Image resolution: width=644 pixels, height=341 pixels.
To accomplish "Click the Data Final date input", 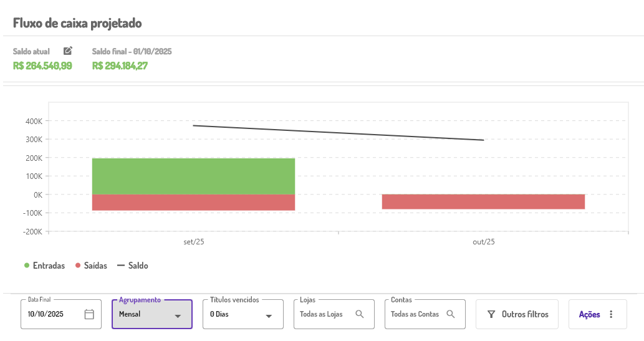I will tap(54, 314).
